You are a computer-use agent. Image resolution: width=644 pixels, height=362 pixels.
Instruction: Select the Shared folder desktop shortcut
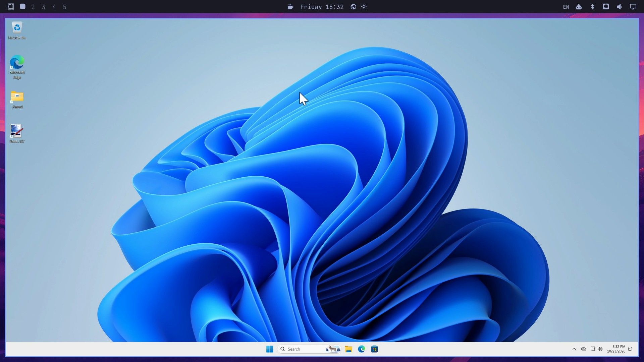17,100
